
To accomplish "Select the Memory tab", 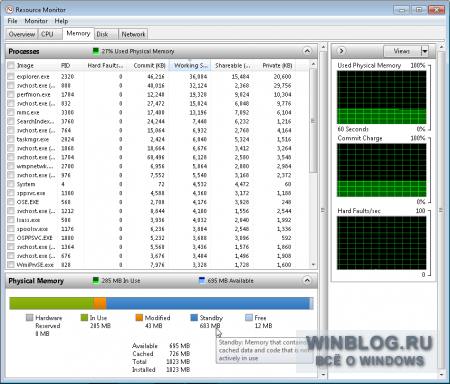I will (x=78, y=33).
